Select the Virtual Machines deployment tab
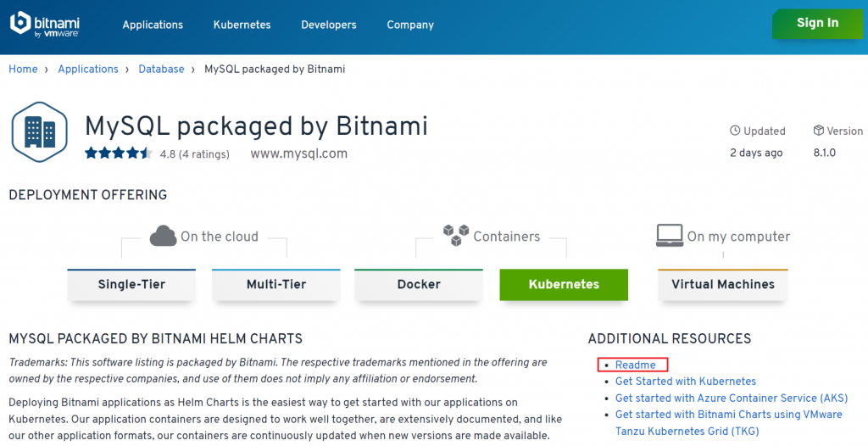This screenshot has width=868, height=446. [722, 285]
